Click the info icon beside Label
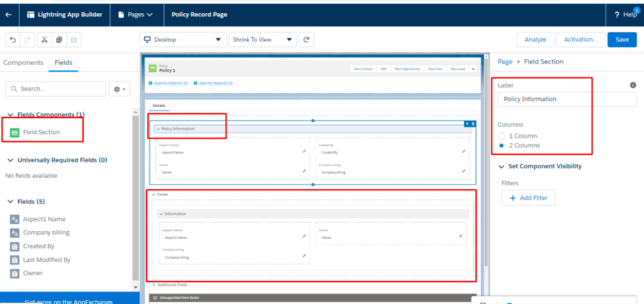Viewport: 644px width, 304px height. point(633,85)
